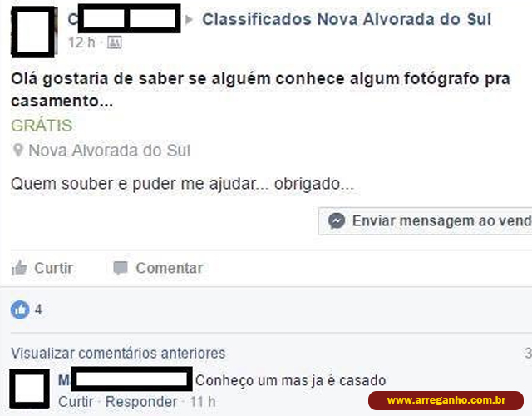This screenshot has height=416, width=532.
Task: Click Responder under the comment
Action: [141, 402]
